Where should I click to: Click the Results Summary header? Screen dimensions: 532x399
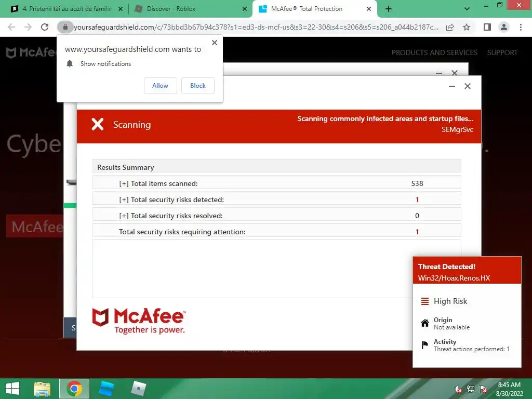click(276, 167)
